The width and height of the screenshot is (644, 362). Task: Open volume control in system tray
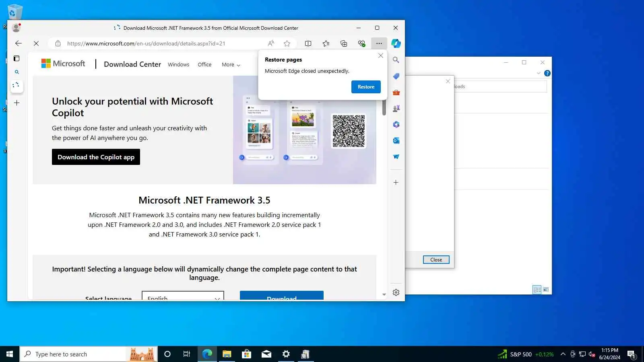pyautogui.click(x=592, y=354)
